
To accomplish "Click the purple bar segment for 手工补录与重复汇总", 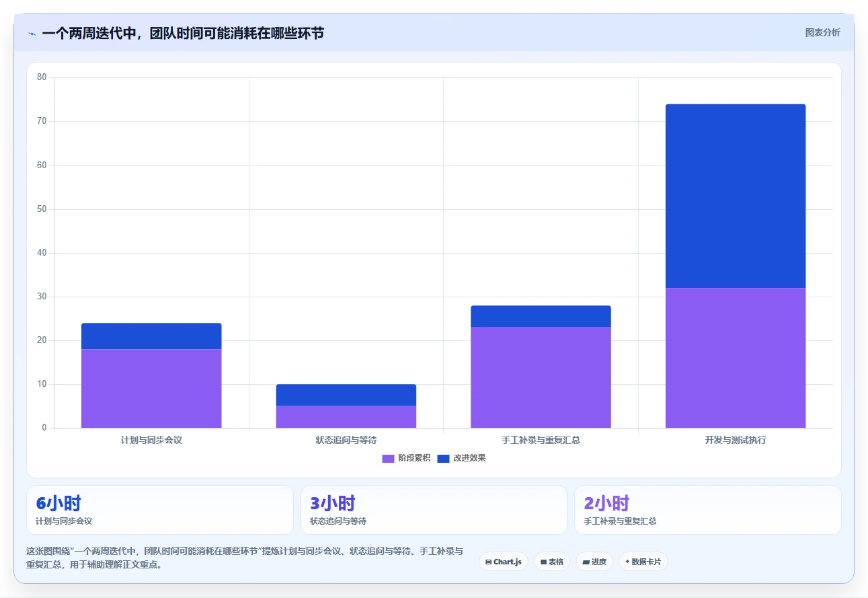I will [x=541, y=377].
